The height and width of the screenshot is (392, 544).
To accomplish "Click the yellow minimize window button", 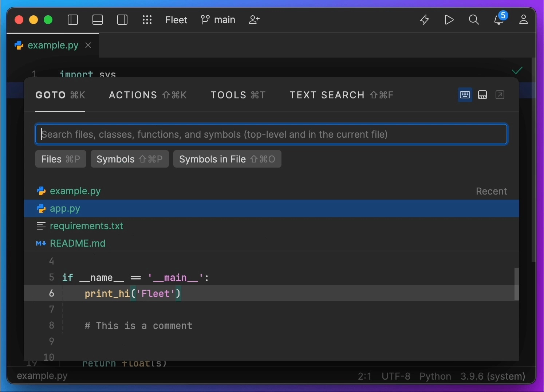I will pos(33,20).
